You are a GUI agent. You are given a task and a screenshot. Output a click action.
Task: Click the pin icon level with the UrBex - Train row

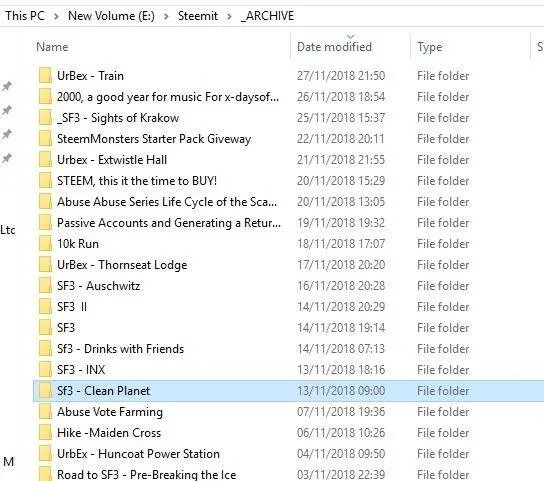(x=7, y=86)
